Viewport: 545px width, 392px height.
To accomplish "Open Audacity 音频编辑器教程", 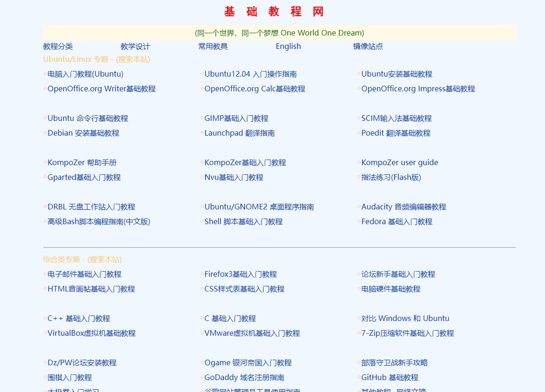I will pos(403,207).
